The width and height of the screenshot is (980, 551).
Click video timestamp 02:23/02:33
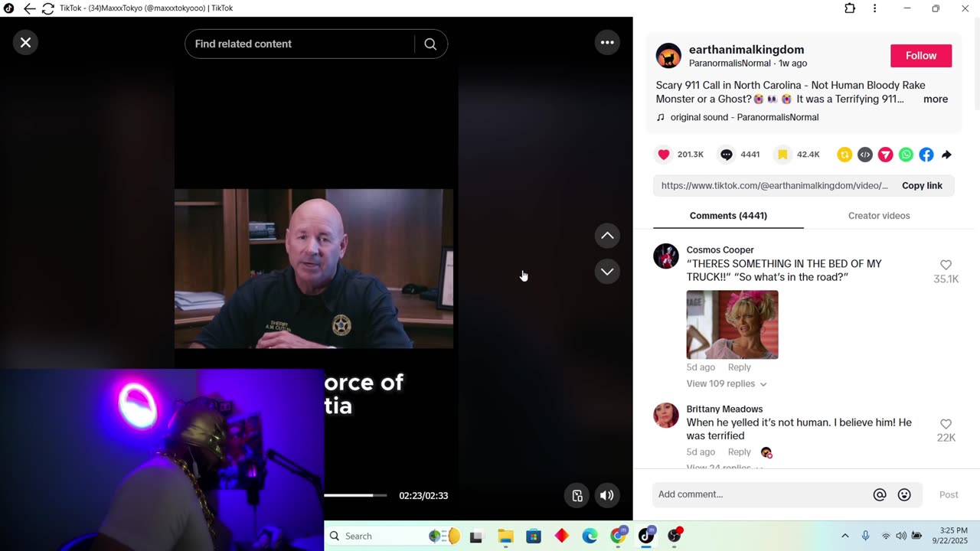click(423, 496)
